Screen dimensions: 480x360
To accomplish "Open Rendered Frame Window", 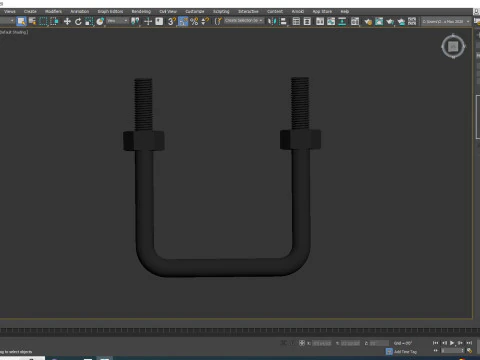I will [x=379, y=21].
